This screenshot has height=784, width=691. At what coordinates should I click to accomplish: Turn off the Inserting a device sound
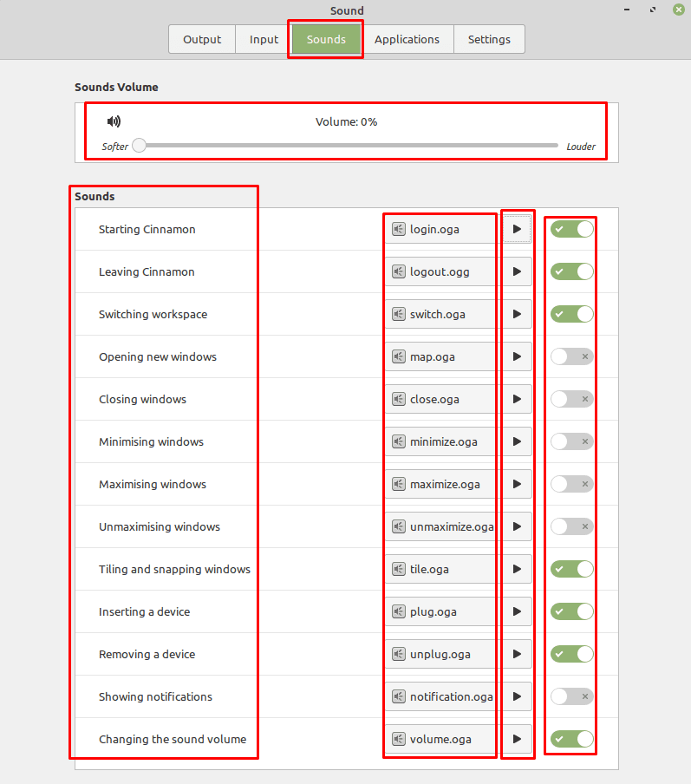pos(572,611)
